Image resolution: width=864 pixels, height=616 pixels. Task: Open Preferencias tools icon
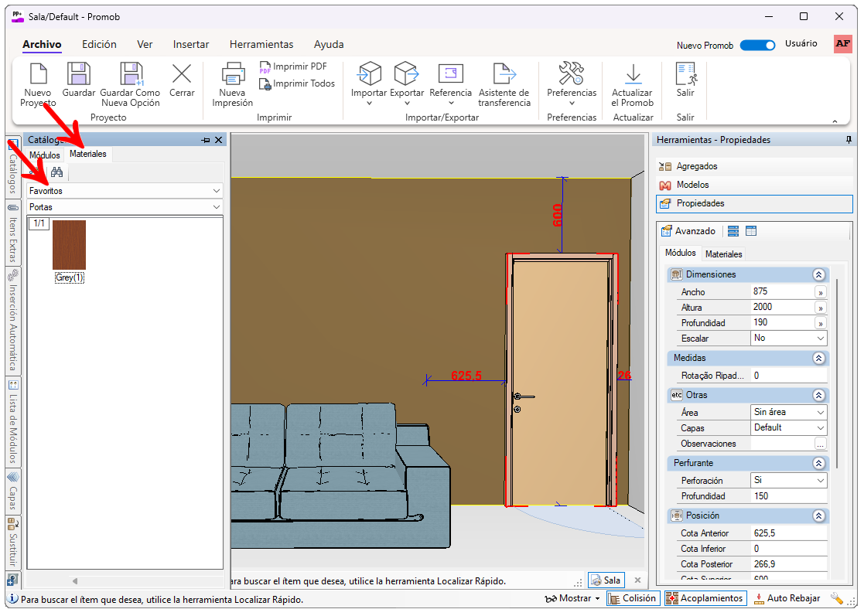click(x=572, y=74)
